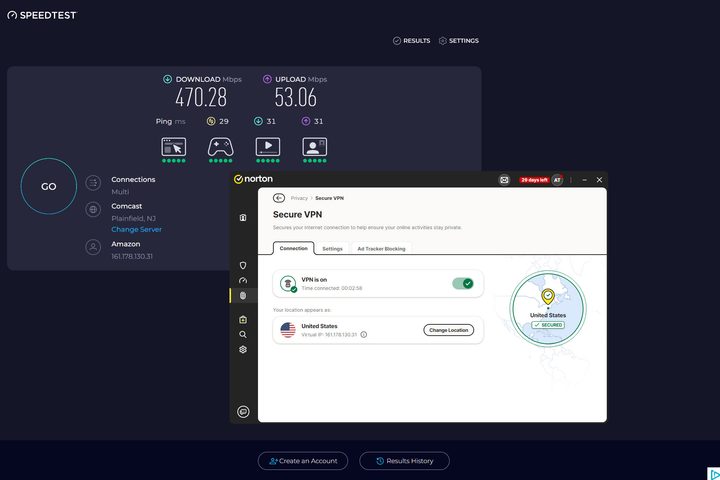The width and height of the screenshot is (720, 480).
Task: Open Results History button
Action: tap(405, 461)
